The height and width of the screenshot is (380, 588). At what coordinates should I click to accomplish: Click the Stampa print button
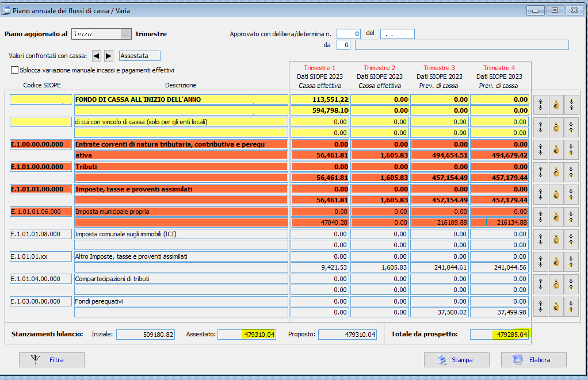coord(456,360)
